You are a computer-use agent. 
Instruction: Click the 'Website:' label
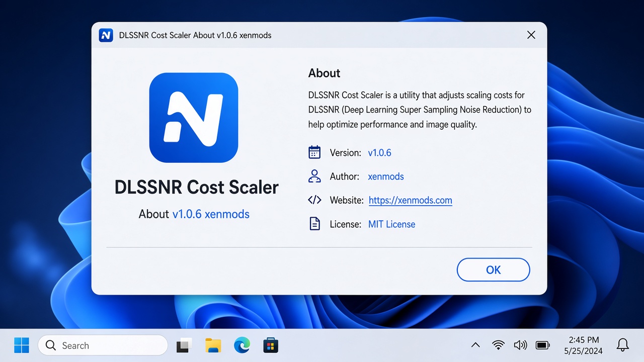click(x=347, y=200)
